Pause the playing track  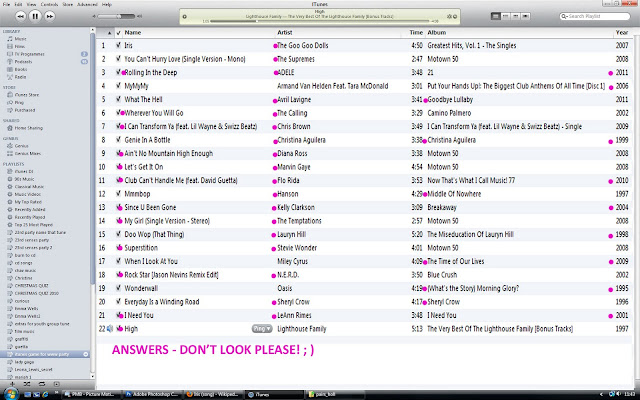tap(35, 16)
